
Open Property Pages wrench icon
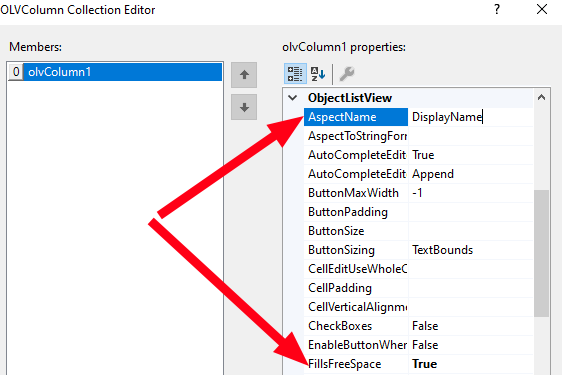[347, 74]
